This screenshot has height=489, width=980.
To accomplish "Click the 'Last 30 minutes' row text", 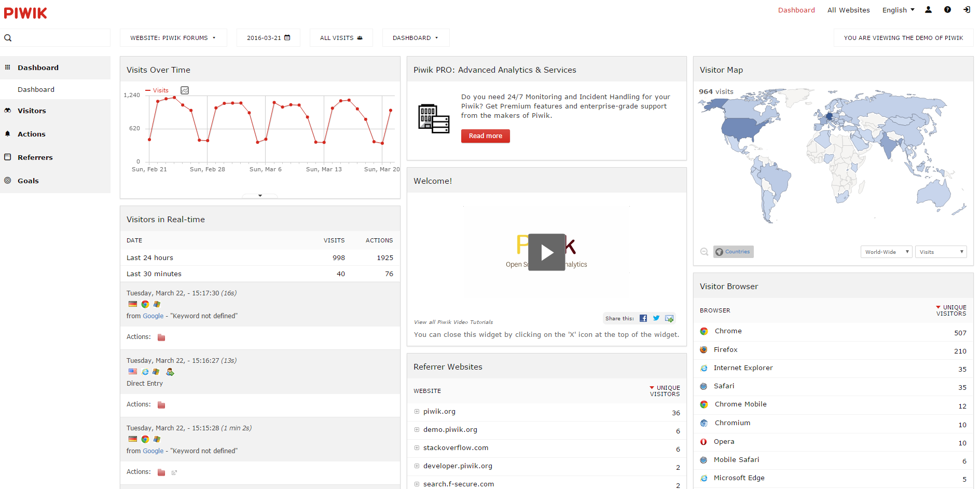I will tap(154, 274).
